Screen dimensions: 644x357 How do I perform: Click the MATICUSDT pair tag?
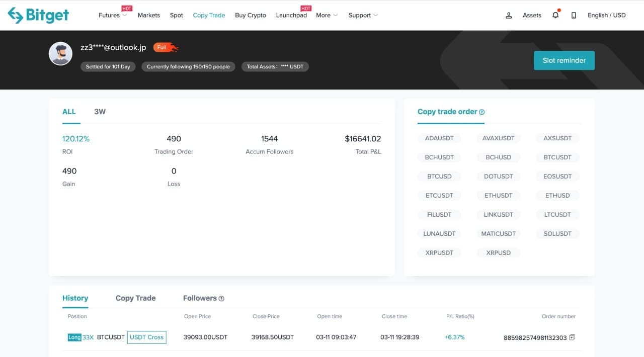(498, 234)
